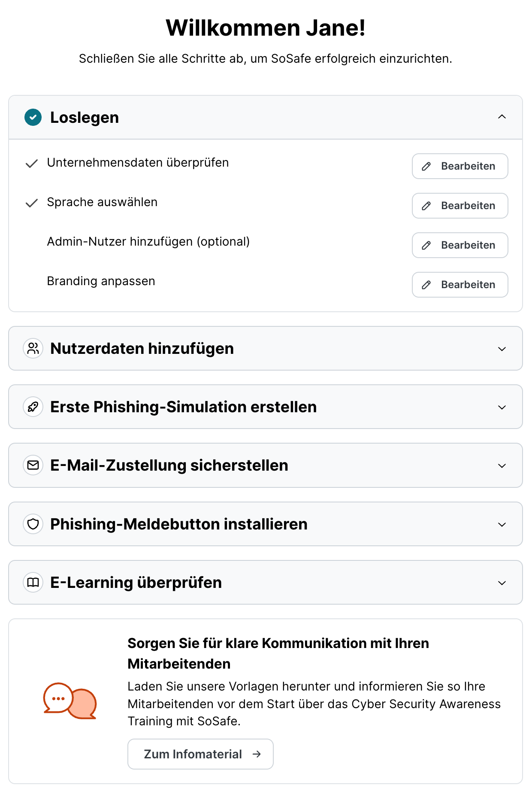Image resolution: width=532 pixels, height=791 pixels.
Task: Expand the Nutzerdaten hinzufügen section
Action: (502, 348)
